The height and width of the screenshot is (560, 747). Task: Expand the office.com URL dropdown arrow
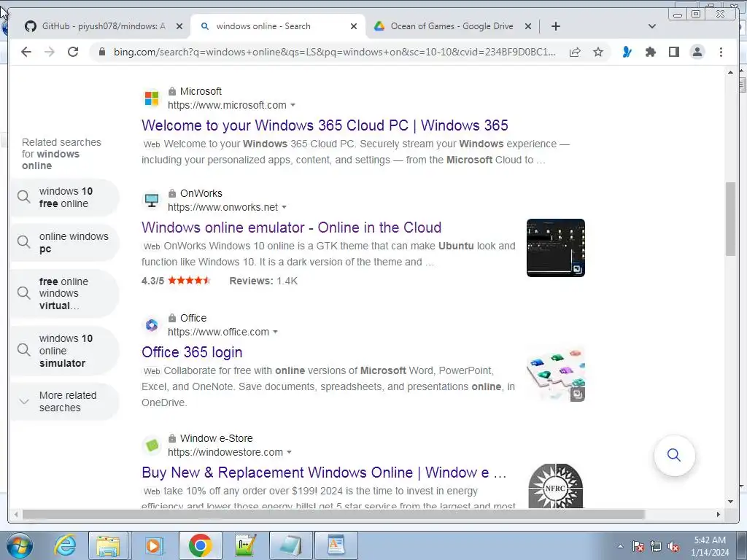pyautogui.click(x=275, y=332)
